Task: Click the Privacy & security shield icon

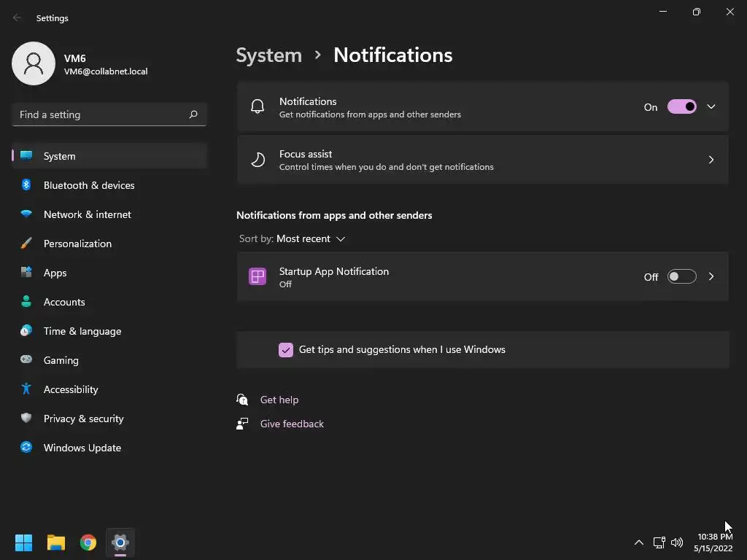Action: click(x=26, y=419)
